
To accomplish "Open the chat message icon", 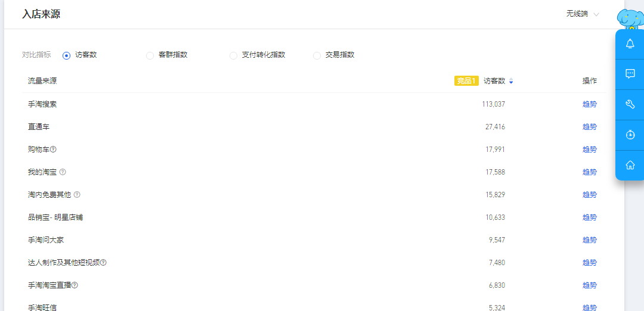I will 630,74.
